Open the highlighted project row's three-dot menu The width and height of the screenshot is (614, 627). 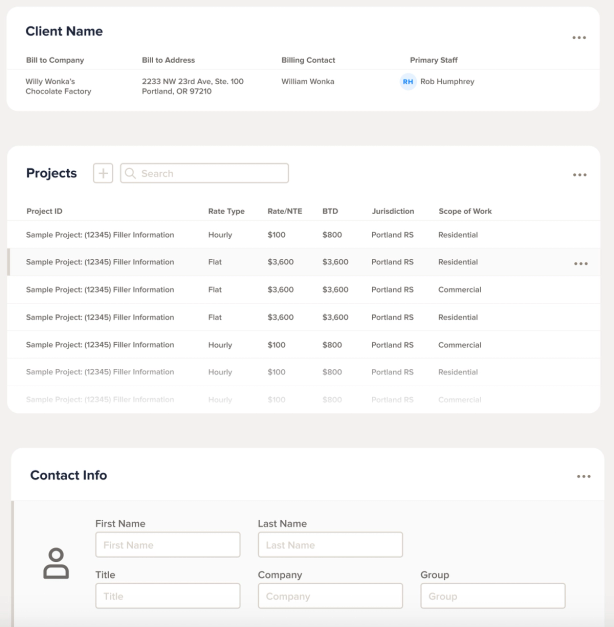pyautogui.click(x=581, y=264)
